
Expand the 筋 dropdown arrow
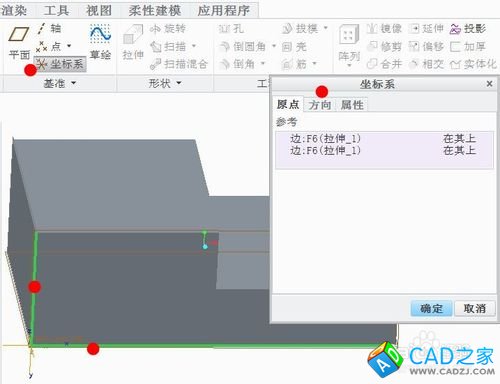[x=314, y=63]
